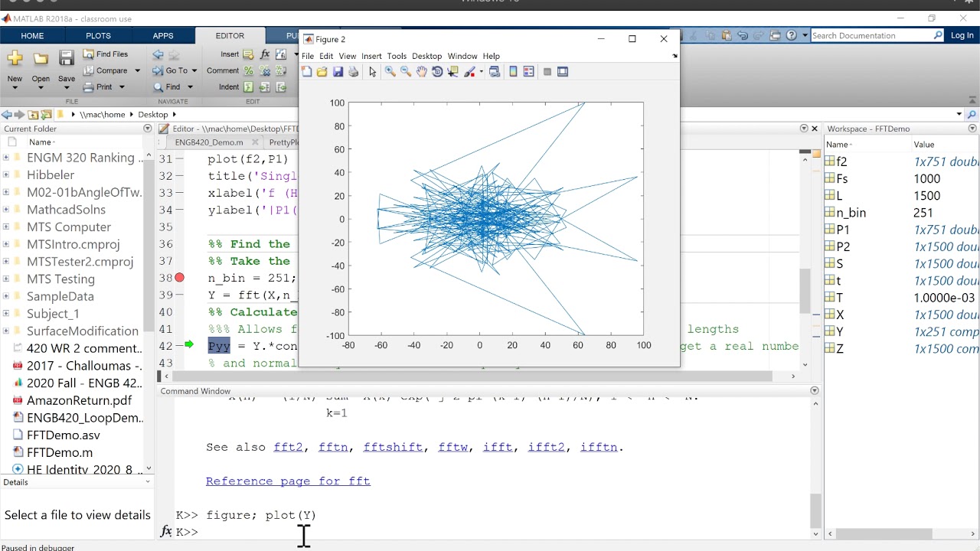Activate Zoom In magnifier in Figure 2
980x551 pixels.
pos(390,72)
